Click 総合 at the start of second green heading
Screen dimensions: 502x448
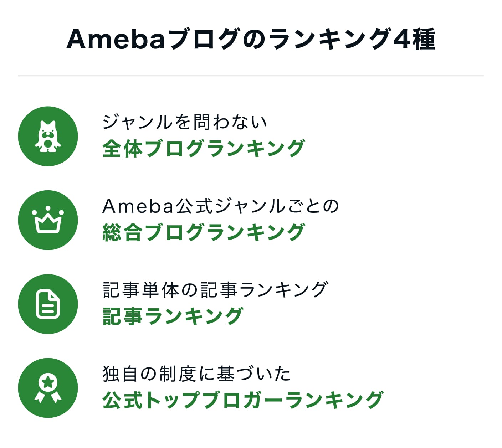point(122,232)
